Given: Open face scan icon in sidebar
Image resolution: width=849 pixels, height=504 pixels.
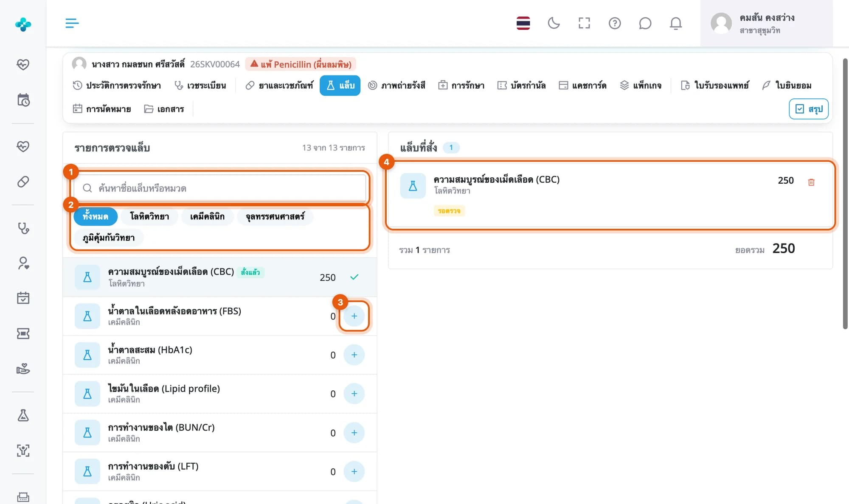Looking at the screenshot, I should click(x=23, y=451).
